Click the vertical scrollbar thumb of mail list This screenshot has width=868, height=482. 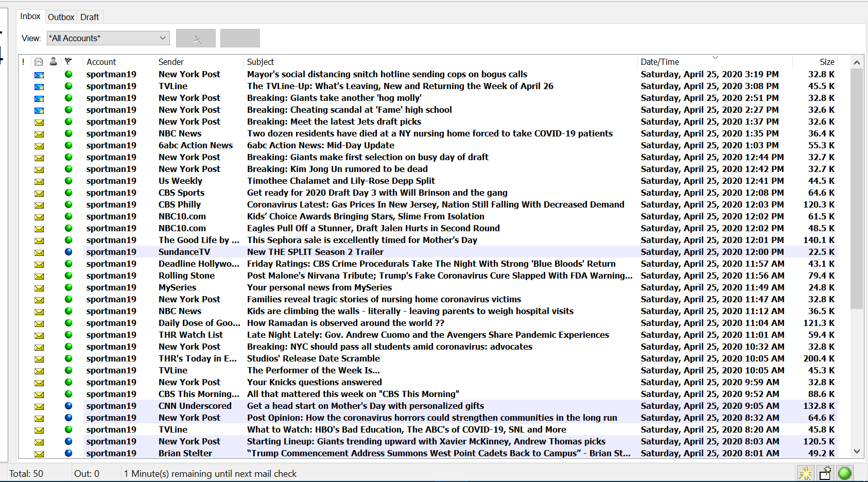[857, 188]
